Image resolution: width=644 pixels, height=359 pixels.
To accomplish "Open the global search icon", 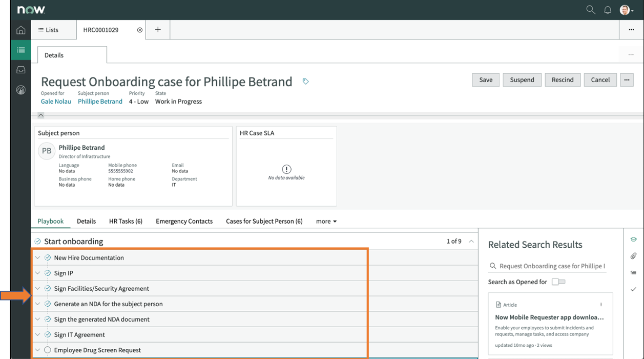I will click(x=591, y=10).
